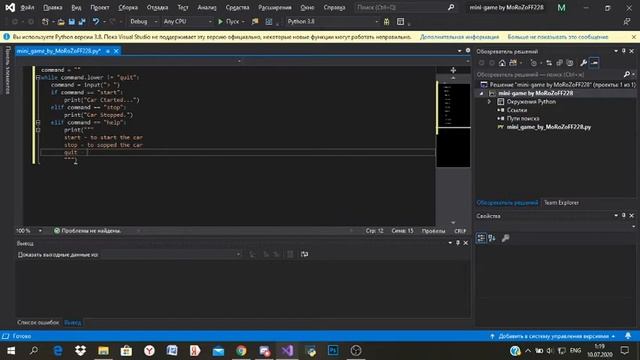
Task: Pin the Output panel
Action: coord(458,243)
